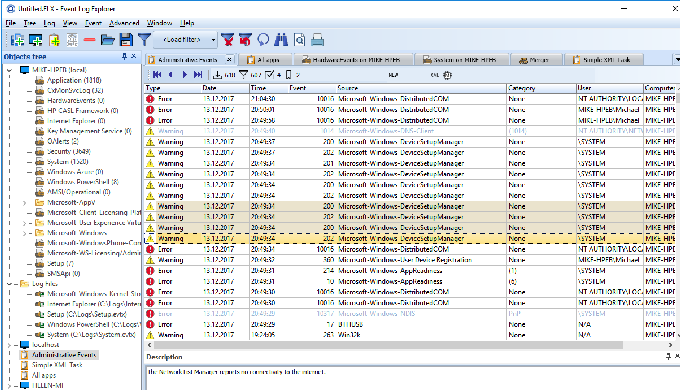Click the Print printer icon
The width and height of the screenshot is (680, 390).
[317, 40]
